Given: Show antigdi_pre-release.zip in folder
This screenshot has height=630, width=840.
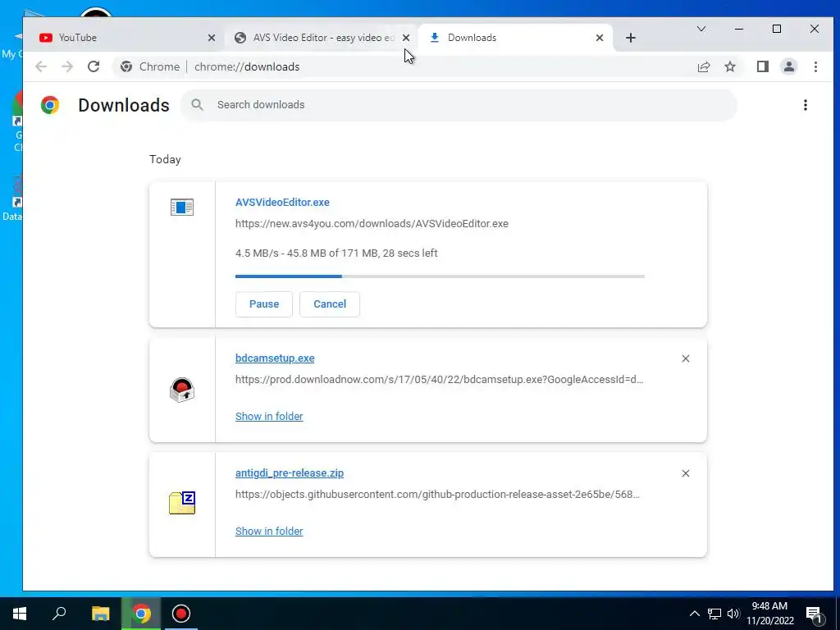Looking at the screenshot, I should 269,531.
